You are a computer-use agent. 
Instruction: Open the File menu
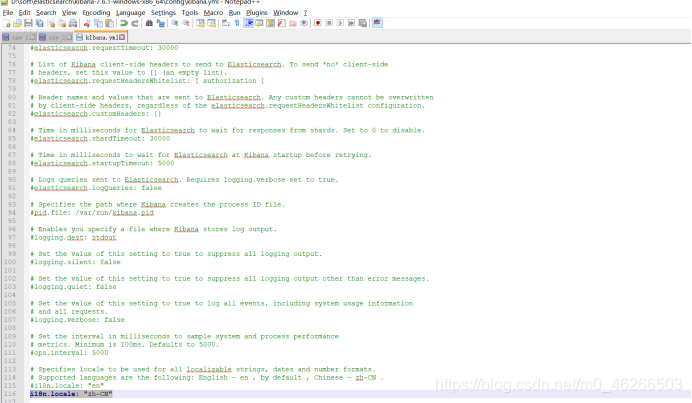click(8, 12)
